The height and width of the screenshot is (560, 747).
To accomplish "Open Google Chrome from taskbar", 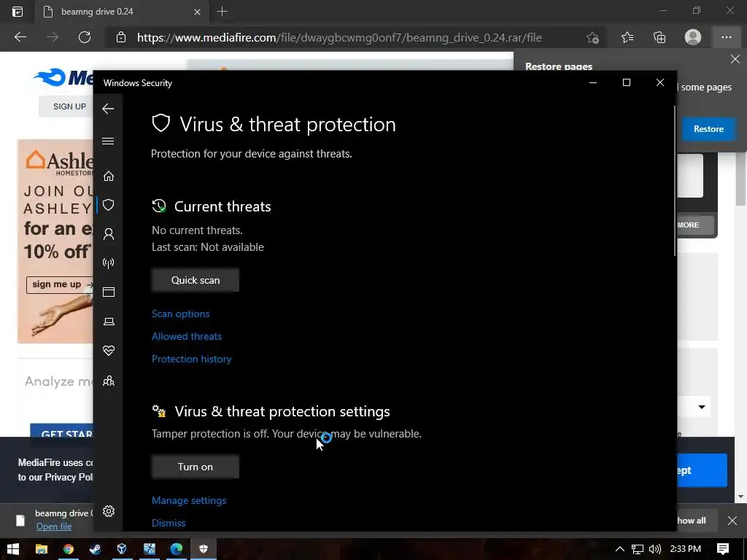I will point(68,549).
